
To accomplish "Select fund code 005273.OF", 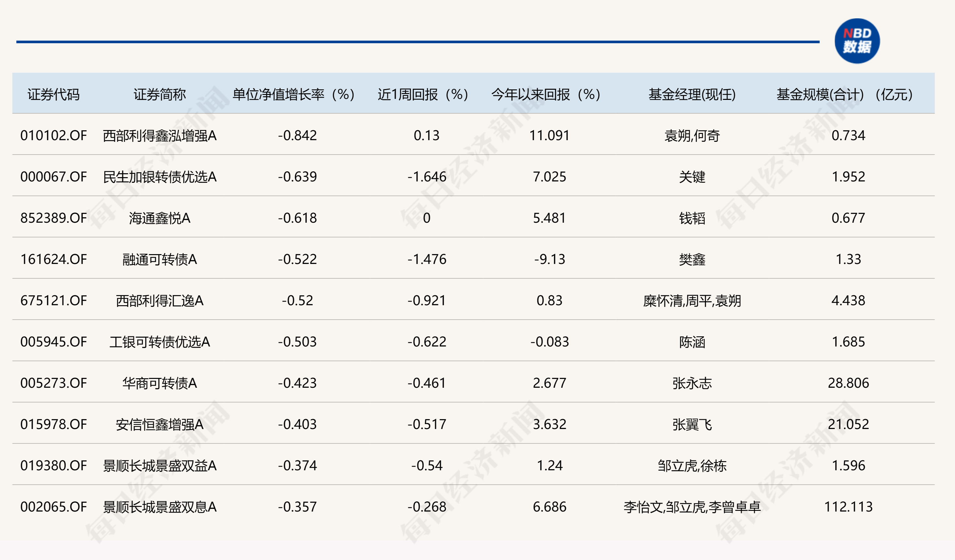I will [x=53, y=383].
